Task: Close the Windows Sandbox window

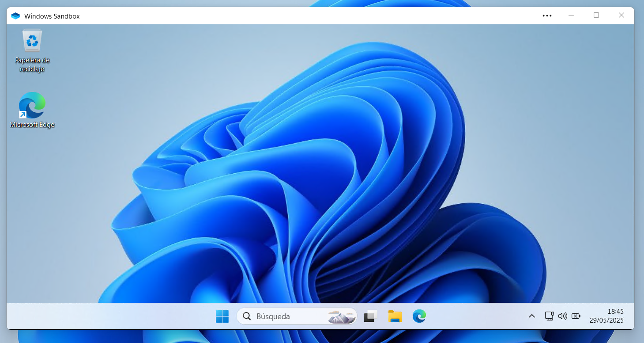Action: 621,15
